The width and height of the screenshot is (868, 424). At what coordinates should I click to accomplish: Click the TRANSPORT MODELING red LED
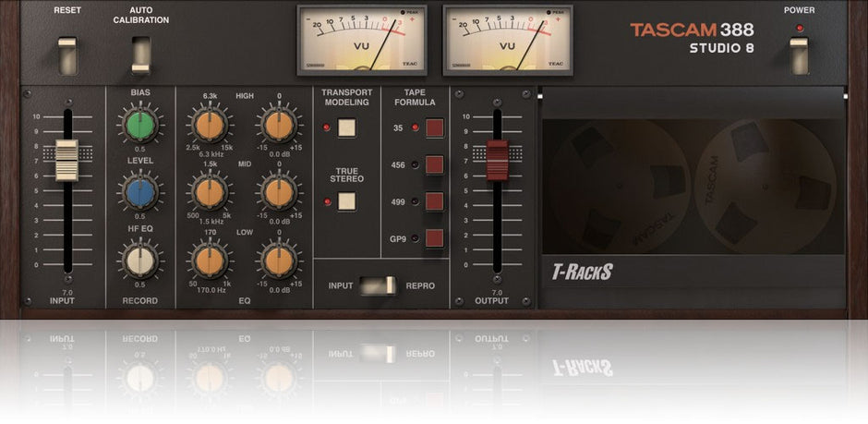[x=327, y=127]
